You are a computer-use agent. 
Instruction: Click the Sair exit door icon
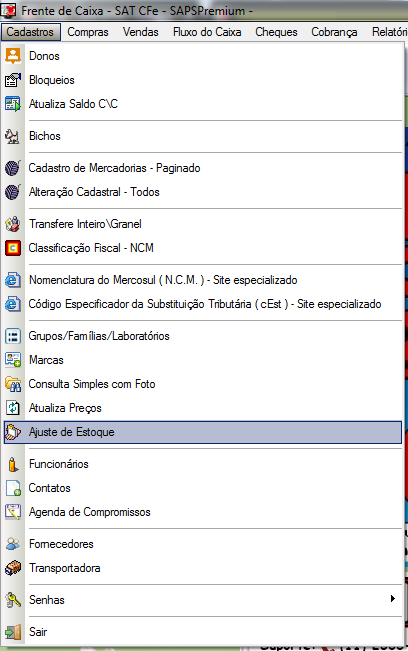(x=13, y=631)
